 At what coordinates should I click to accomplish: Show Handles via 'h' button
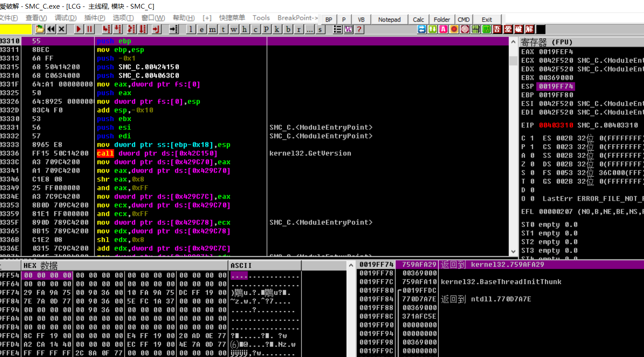[x=245, y=29]
